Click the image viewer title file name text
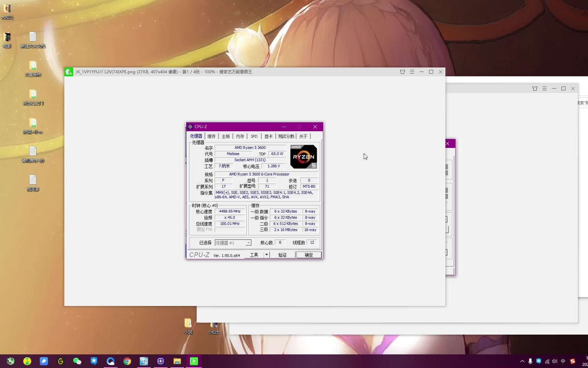The height and width of the screenshot is (368, 588). coord(105,72)
